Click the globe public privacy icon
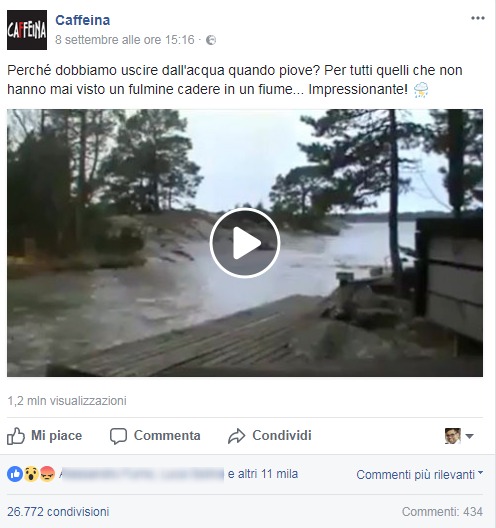 211,40
